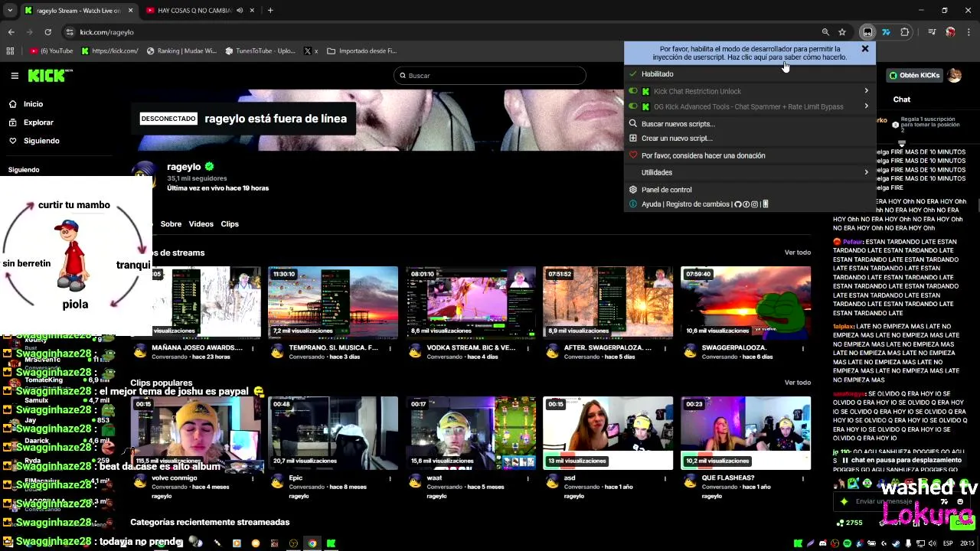Open the browser extensions puzzle icon
This screenshot has width=980, height=551.
click(905, 32)
